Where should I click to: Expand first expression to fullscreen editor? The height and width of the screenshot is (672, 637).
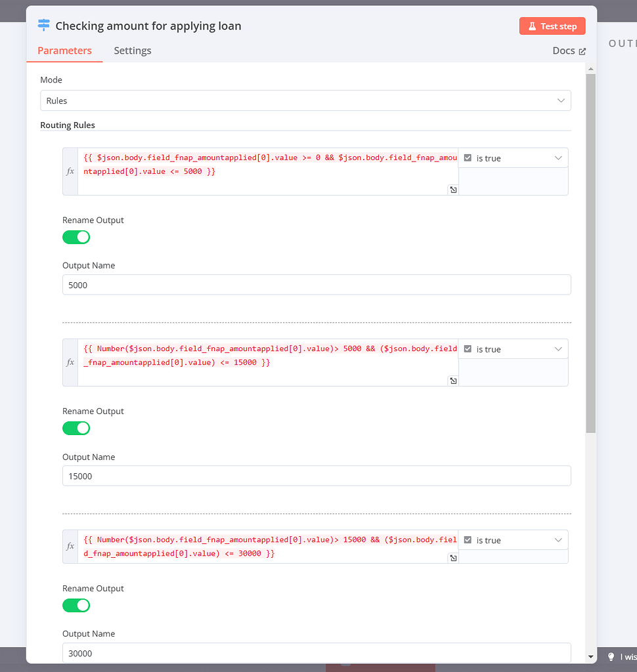tap(453, 189)
